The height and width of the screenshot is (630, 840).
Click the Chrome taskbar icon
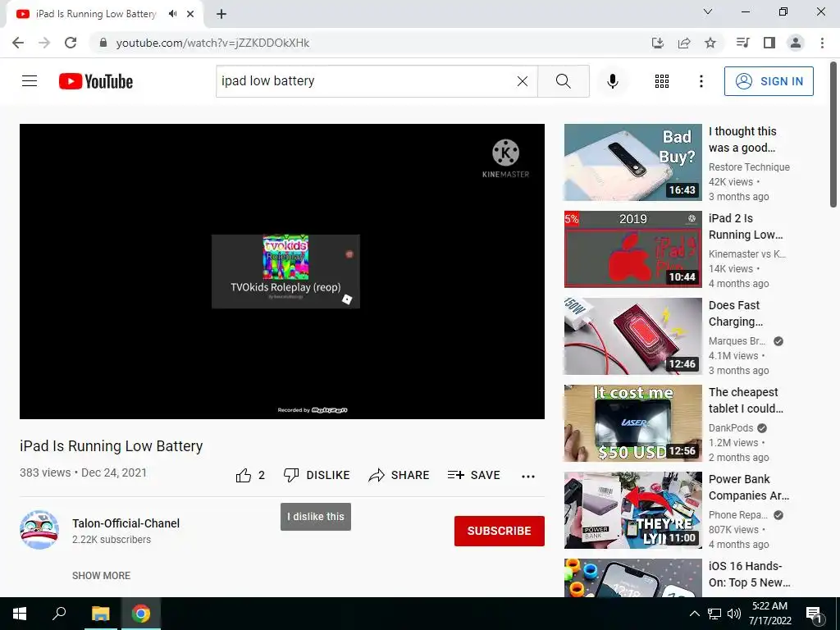coord(141,614)
